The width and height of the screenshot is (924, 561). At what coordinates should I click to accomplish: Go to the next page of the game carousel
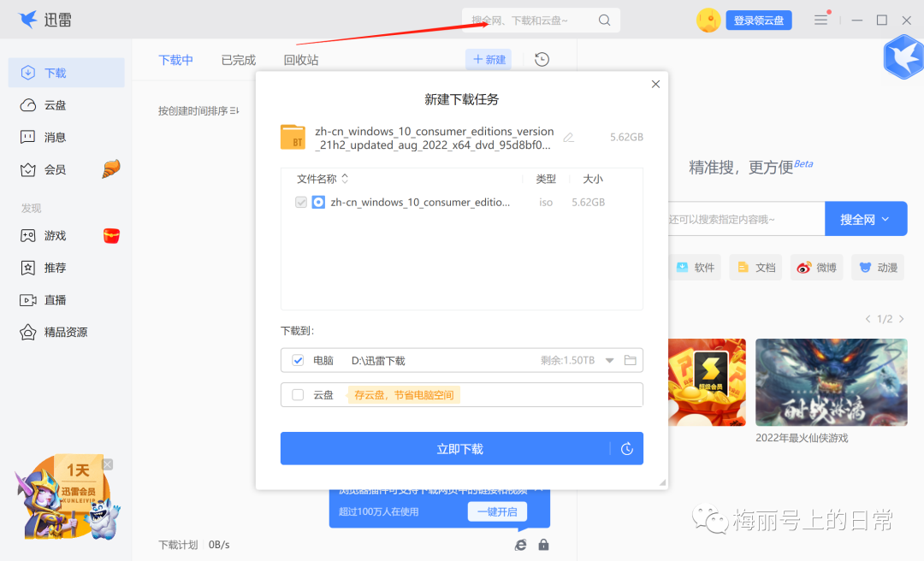[x=901, y=319]
